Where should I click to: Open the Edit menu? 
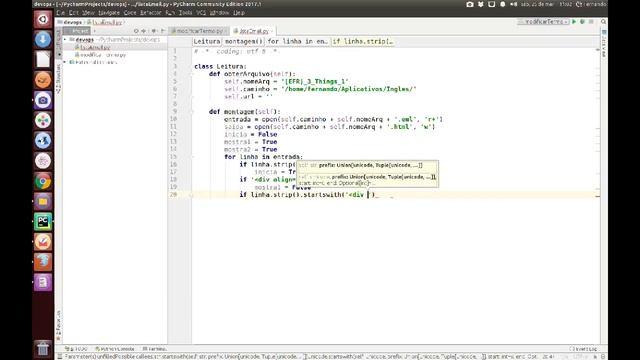click(x=73, y=13)
